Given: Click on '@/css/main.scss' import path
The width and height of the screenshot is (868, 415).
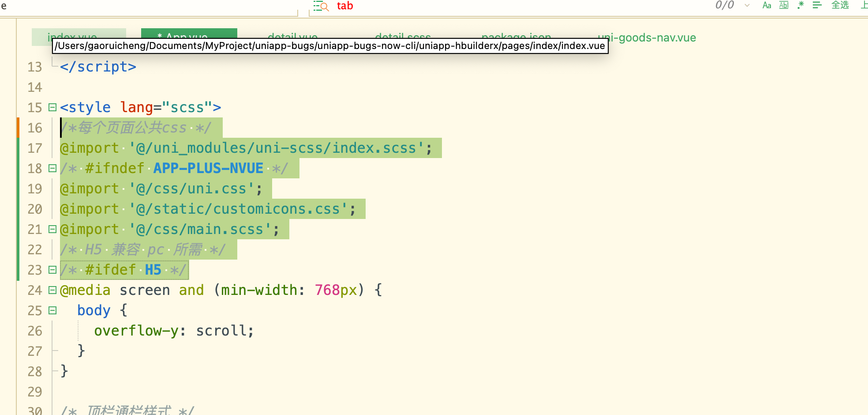Looking at the screenshot, I should coord(200,229).
